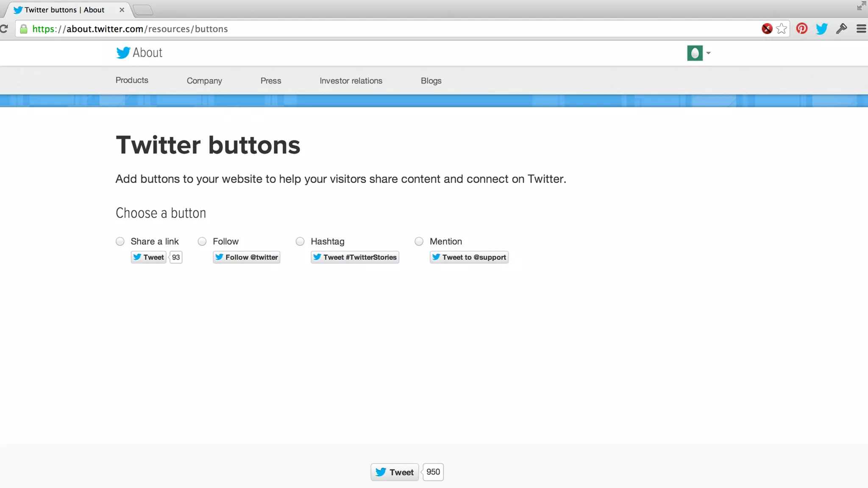Open the Company menu
The height and width of the screenshot is (488, 868).
(x=204, y=80)
